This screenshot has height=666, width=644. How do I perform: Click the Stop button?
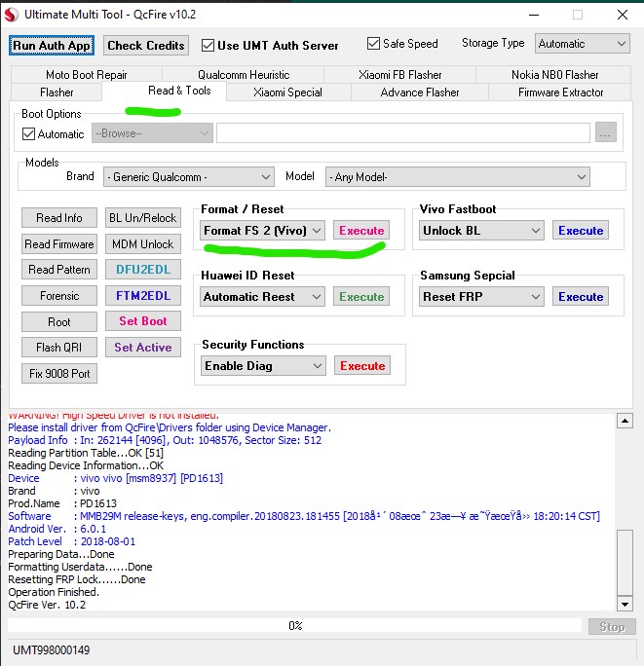pyautogui.click(x=612, y=627)
